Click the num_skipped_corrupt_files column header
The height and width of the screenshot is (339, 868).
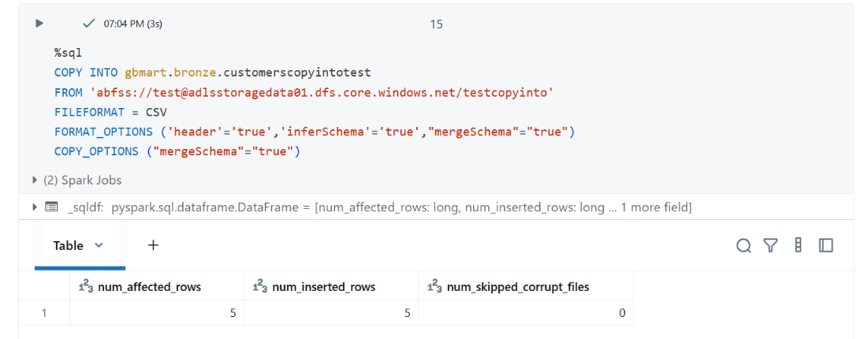click(x=526, y=286)
